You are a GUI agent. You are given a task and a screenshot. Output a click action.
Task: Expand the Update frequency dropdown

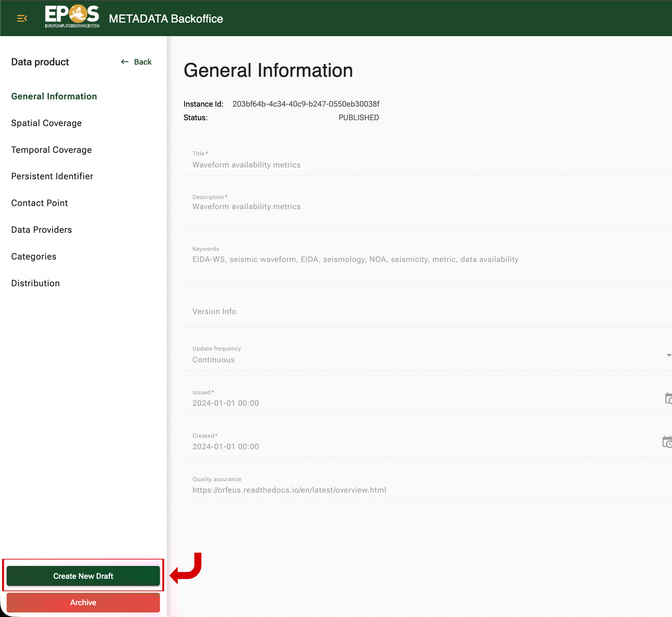pyautogui.click(x=668, y=356)
